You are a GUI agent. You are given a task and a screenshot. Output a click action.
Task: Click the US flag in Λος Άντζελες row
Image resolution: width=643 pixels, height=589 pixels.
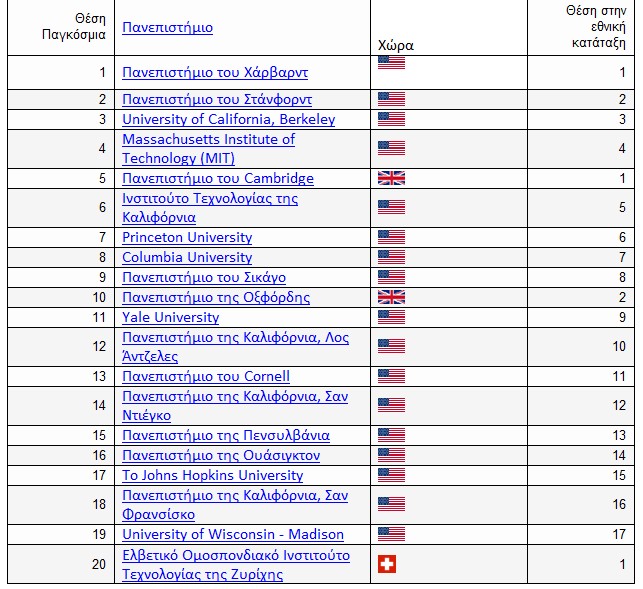[391, 346]
